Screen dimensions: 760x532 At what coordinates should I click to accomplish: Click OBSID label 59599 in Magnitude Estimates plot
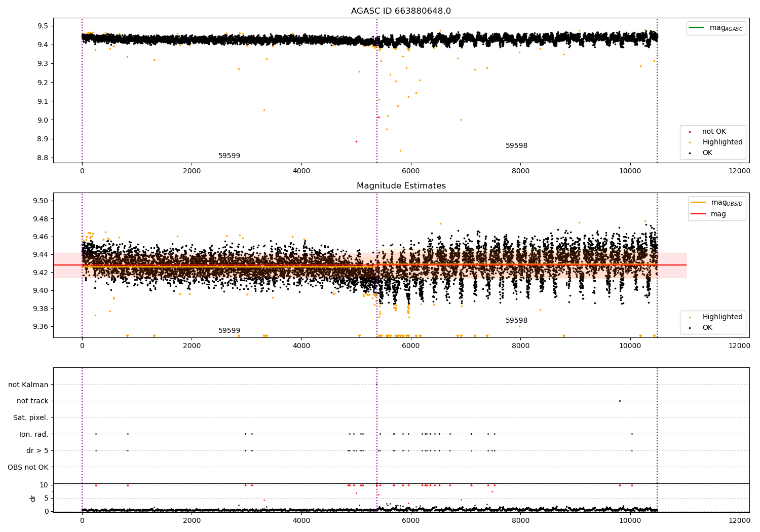(x=229, y=331)
